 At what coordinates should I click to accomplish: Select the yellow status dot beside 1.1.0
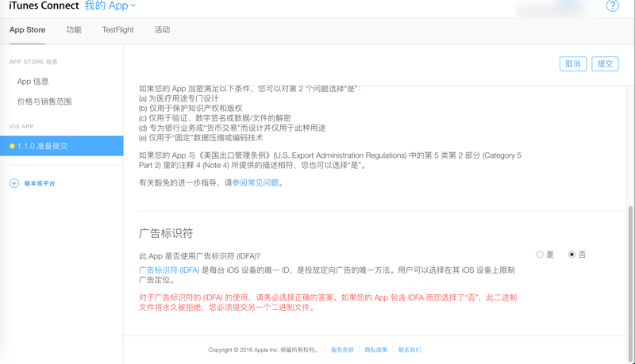pyautogui.click(x=12, y=146)
